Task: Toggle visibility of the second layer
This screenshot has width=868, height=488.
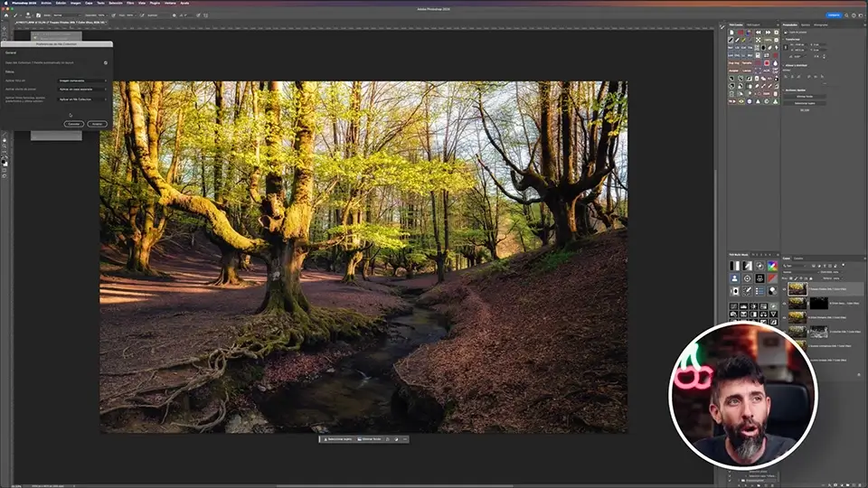Action: (785, 304)
